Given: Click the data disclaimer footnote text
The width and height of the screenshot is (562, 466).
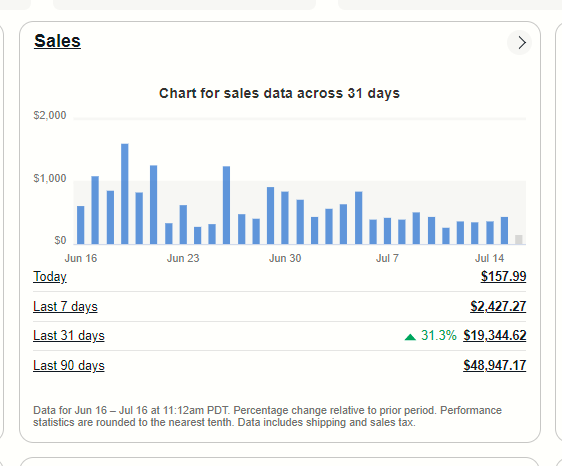Looking at the screenshot, I should pyautogui.click(x=267, y=416).
